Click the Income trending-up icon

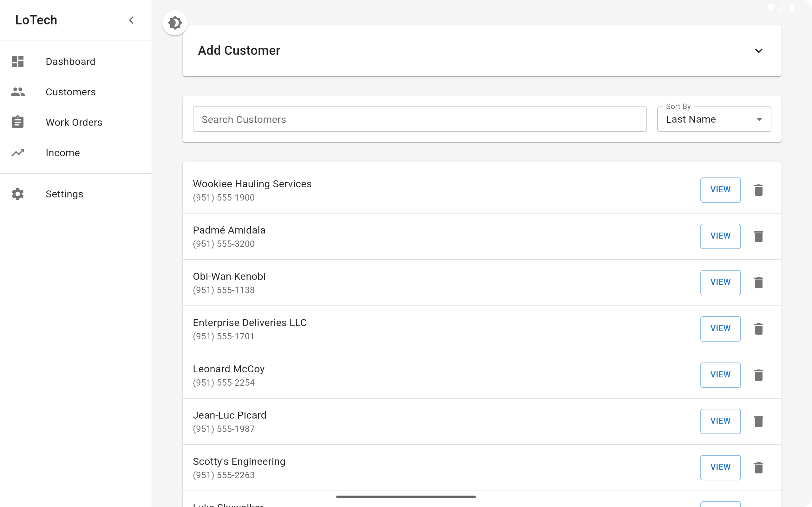[18, 152]
